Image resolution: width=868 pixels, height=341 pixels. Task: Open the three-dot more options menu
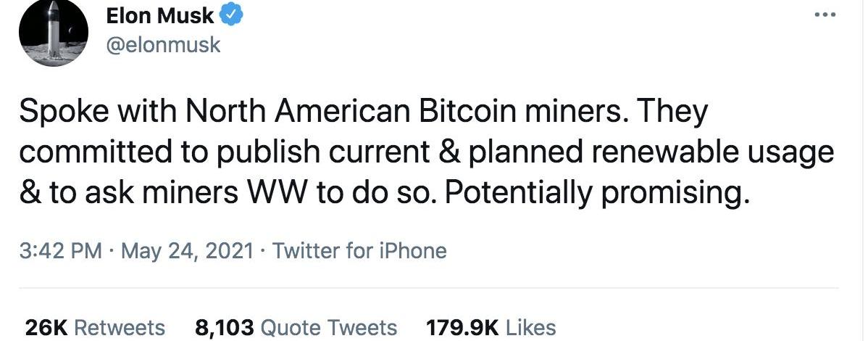[x=825, y=15]
